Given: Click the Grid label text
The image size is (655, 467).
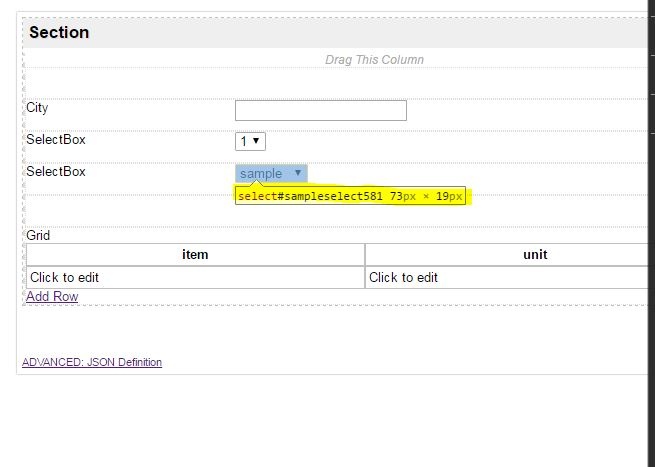Looking at the screenshot, I should (x=38, y=236).
